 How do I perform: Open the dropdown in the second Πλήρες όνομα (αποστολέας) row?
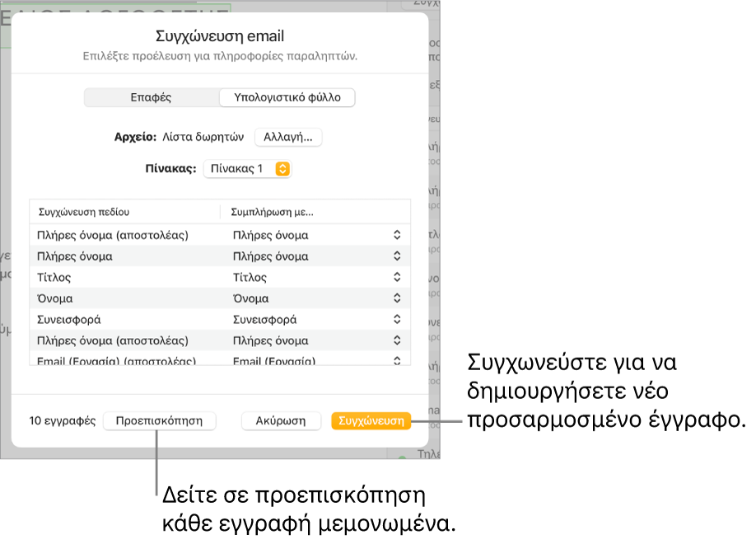397,340
